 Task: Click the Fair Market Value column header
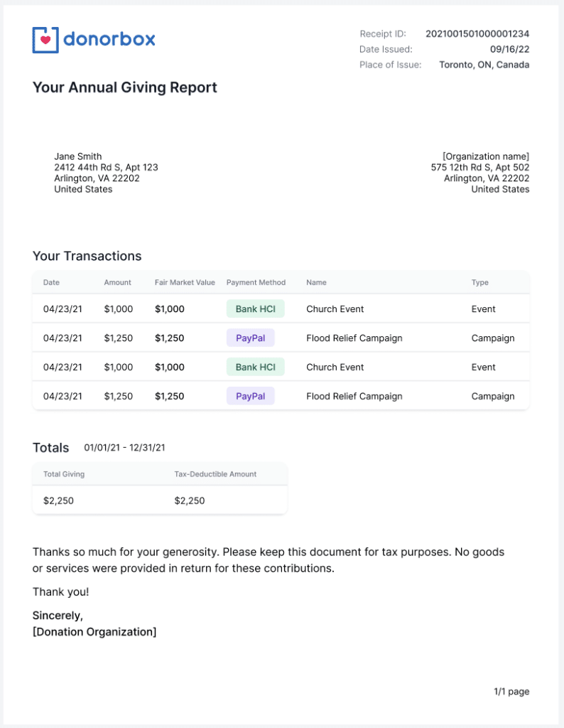click(185, 282)
